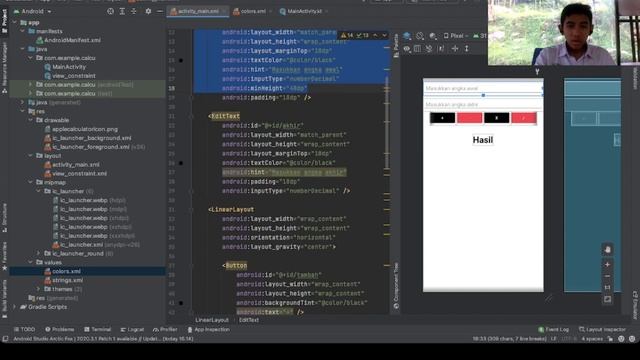Toggle View Options eye icon
Viewport: 640px width, 360px height.
click(x=407, y=49)
